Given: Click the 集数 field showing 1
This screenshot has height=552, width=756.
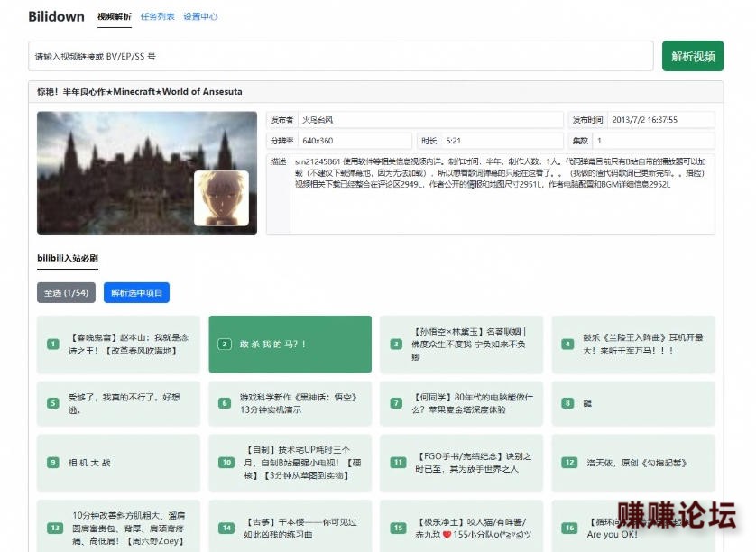Looking at the screenshot, I should coord(641,141).
